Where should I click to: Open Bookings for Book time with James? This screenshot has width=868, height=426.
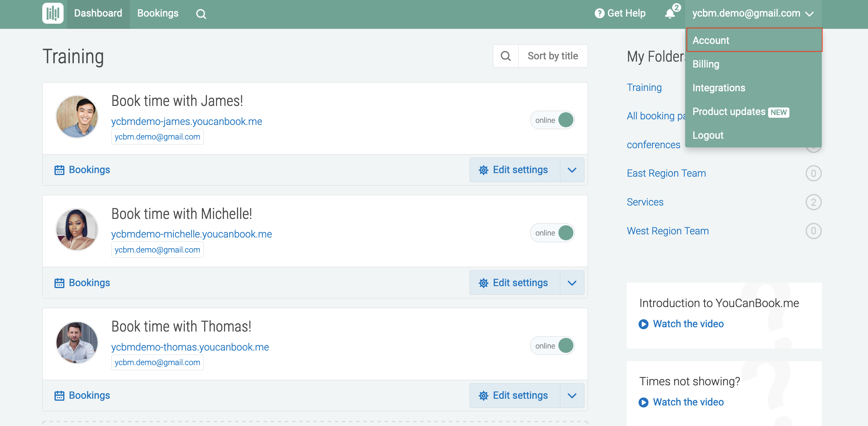(x=82, y=170)
